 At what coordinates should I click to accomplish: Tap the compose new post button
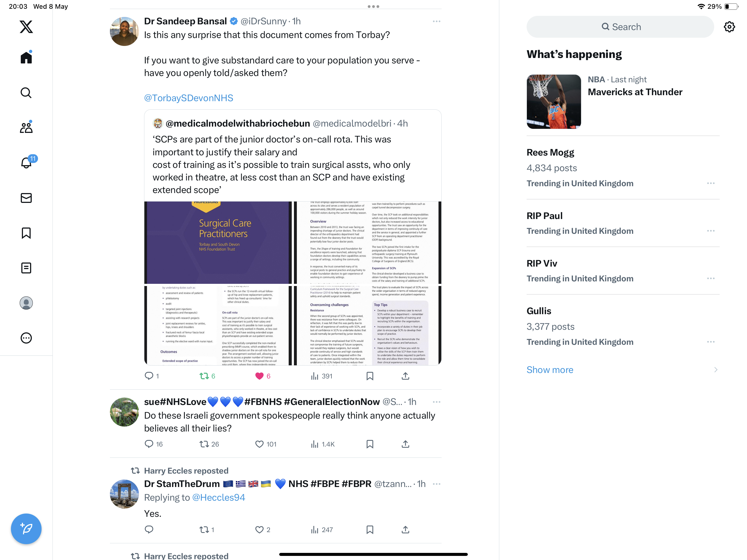[x=26, y=529]
